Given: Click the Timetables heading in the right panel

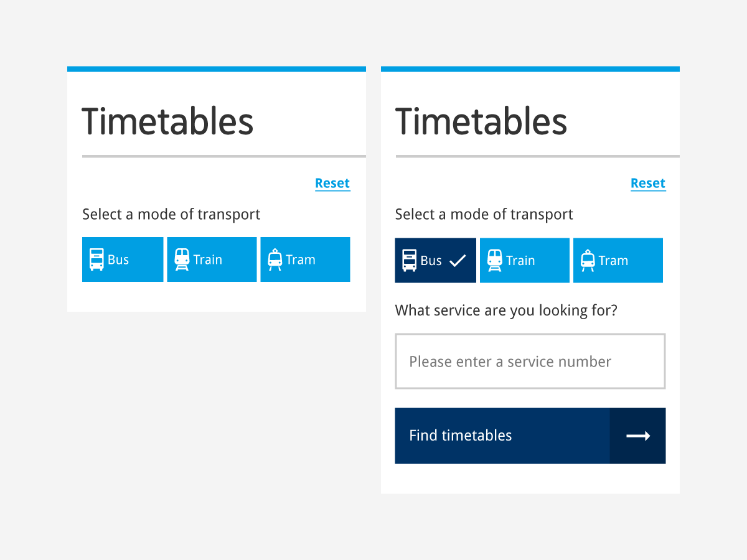Looking at the screenshot, I should [481, 121].
